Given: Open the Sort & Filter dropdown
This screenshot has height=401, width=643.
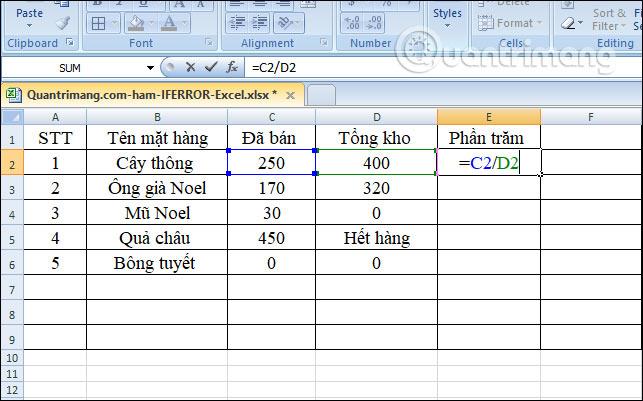Looking at the screenshot, I should click(x=609, y=19).
